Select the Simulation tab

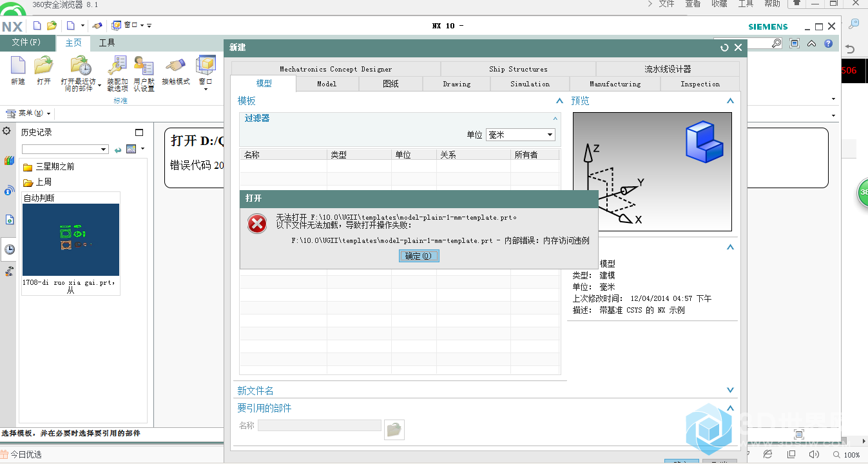[530, 84]
